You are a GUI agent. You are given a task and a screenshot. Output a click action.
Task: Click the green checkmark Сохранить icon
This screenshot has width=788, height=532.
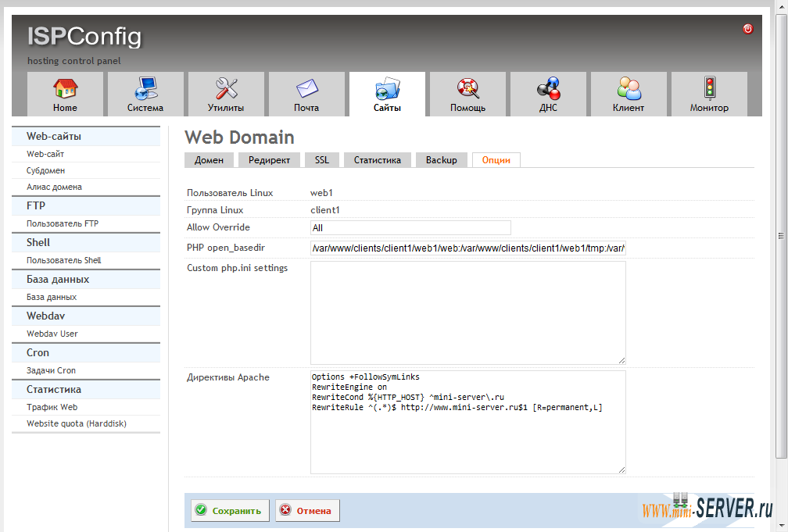(201, 510)
